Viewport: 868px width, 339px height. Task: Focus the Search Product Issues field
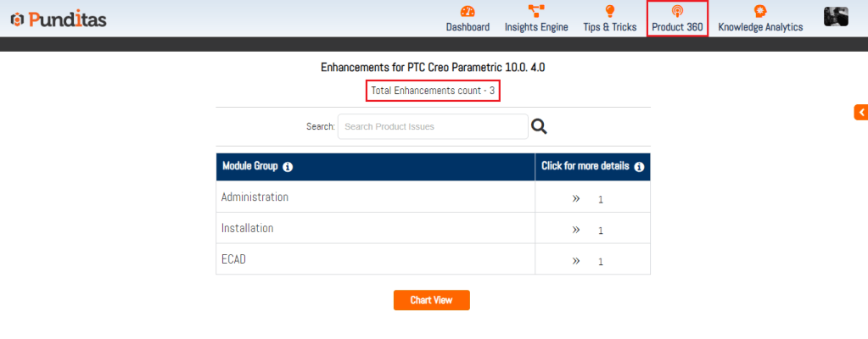(x=432, y=127)
